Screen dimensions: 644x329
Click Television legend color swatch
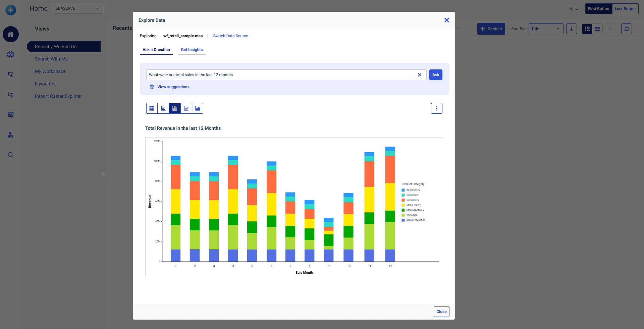coord(403,215)
